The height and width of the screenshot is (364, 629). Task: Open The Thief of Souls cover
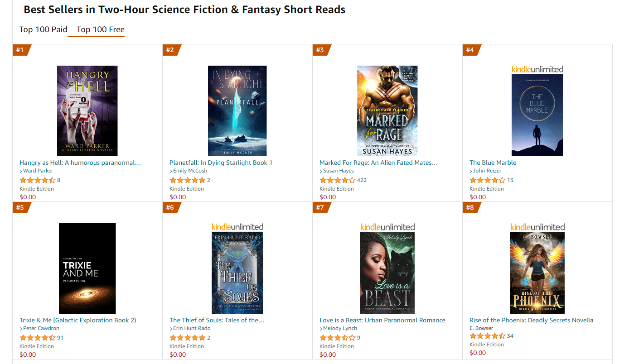237,273
